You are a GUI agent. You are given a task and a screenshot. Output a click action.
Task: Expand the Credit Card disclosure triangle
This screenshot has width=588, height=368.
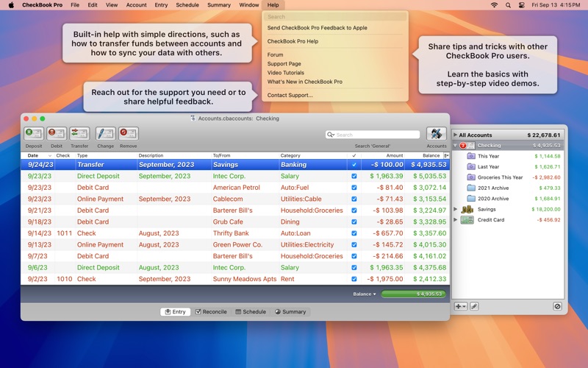pos(455,219)
